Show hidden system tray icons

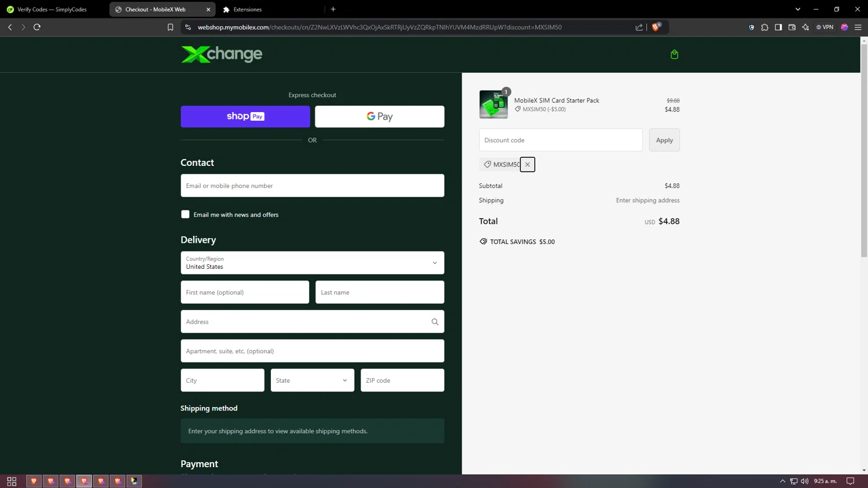[782, 481]
